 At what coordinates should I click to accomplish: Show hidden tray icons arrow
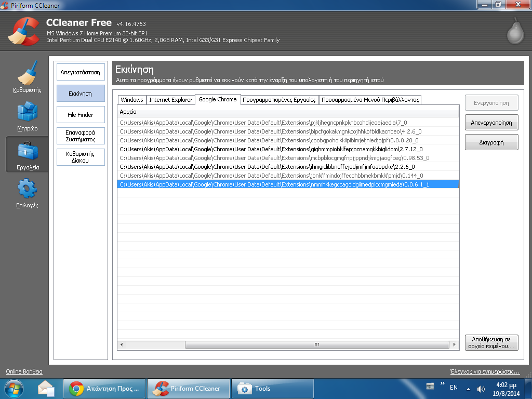coord(468,389)
